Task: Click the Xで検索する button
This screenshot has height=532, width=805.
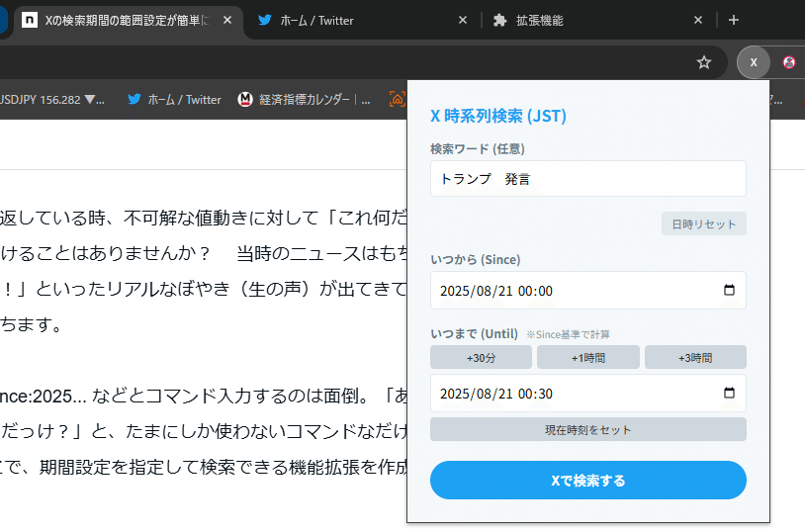Action: tap(588, 481)
